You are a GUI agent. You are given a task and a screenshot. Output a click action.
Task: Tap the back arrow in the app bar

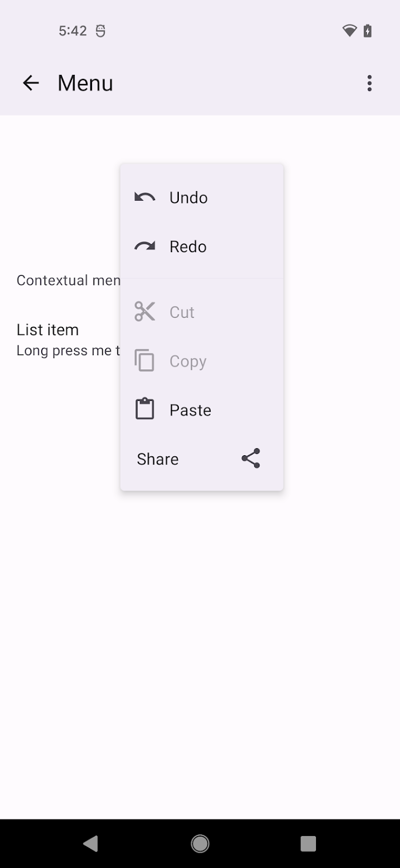[x=31, y=83]
